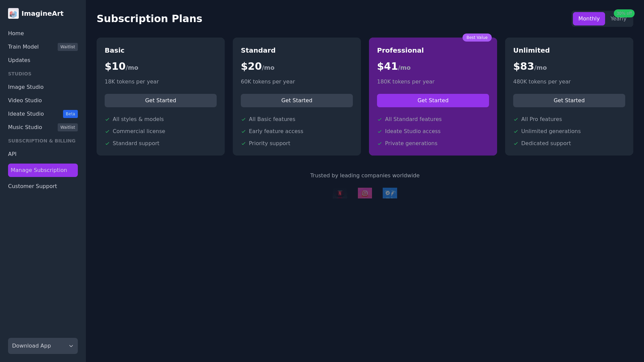Switch billing to Yearly
Viewport: 644px width, 362px height.
618,19
